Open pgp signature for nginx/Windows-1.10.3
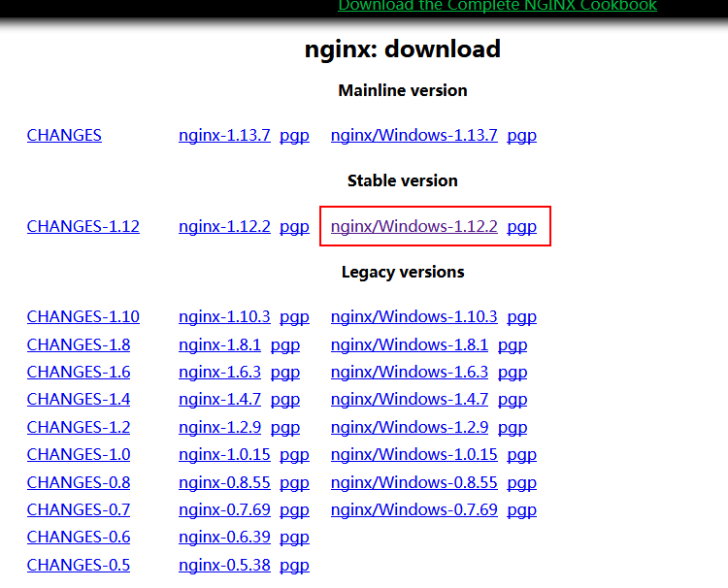Viewport: 728px width, 588px height. click(x=522, y=317)
